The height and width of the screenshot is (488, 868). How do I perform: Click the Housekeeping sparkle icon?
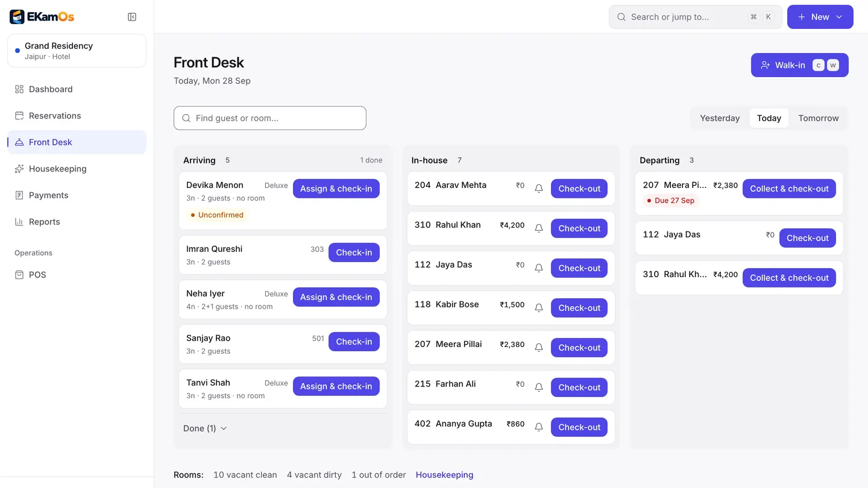point(19,169)
